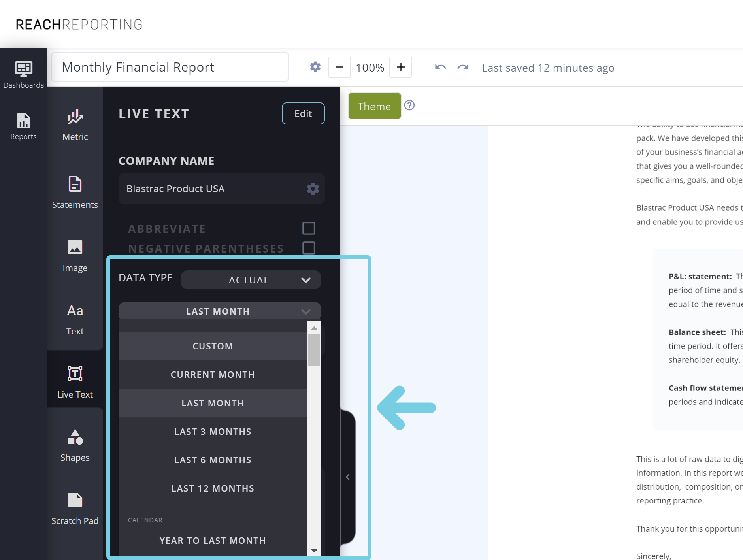Click the dropdown scroll up arrow
The height and width of the screenshot is (560, 743).
pos(314,328)
